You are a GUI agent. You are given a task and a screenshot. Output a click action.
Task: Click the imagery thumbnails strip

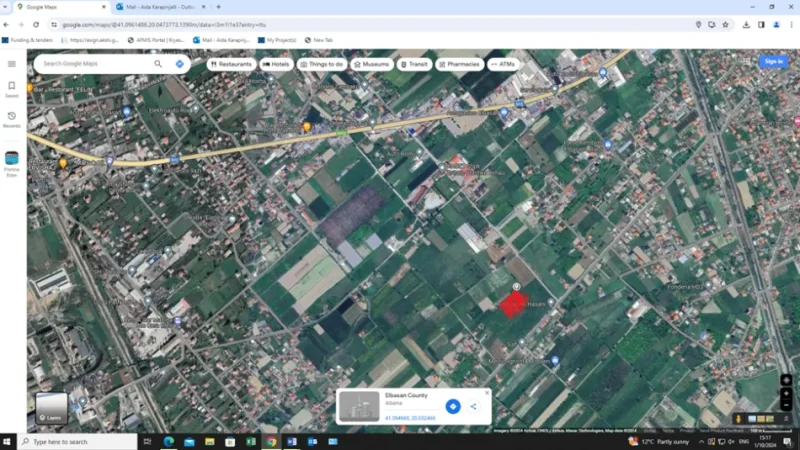click(761, 419)
